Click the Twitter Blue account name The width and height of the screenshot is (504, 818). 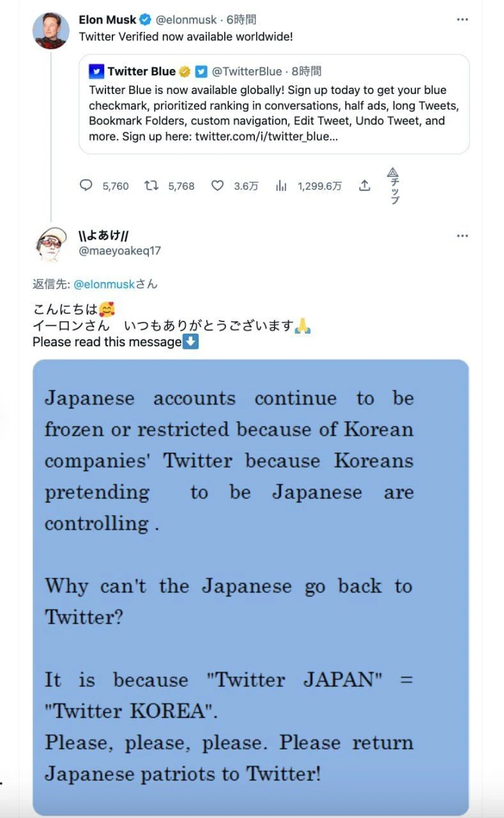pyautogui.click(x=141, y=72)
